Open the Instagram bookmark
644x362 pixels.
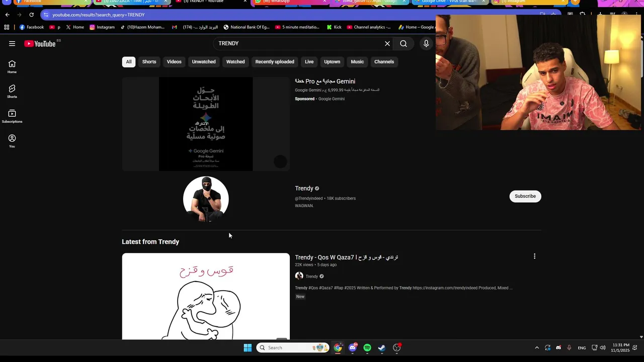(x=102, y=27)
